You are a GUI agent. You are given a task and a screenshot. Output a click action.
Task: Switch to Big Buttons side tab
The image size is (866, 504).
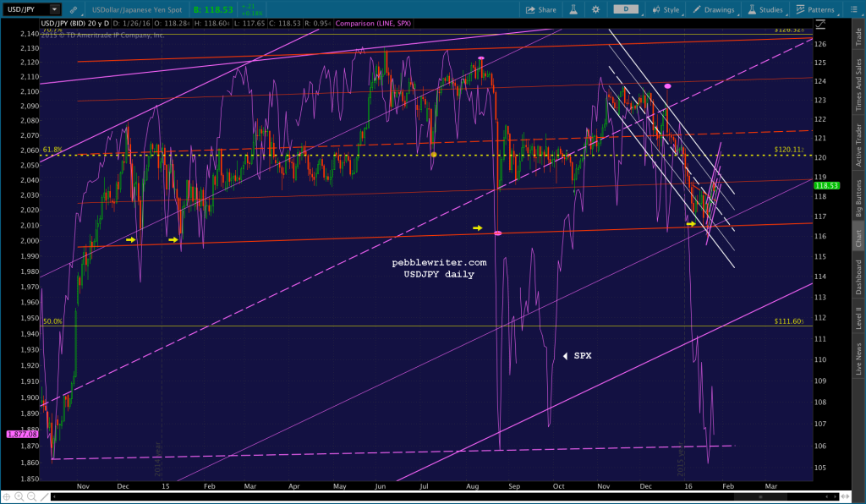click(x=858, y=198)
